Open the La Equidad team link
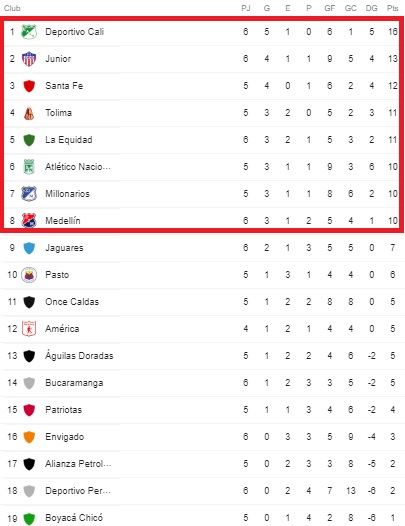Screen dimensions: 405x526 [69, 140]
